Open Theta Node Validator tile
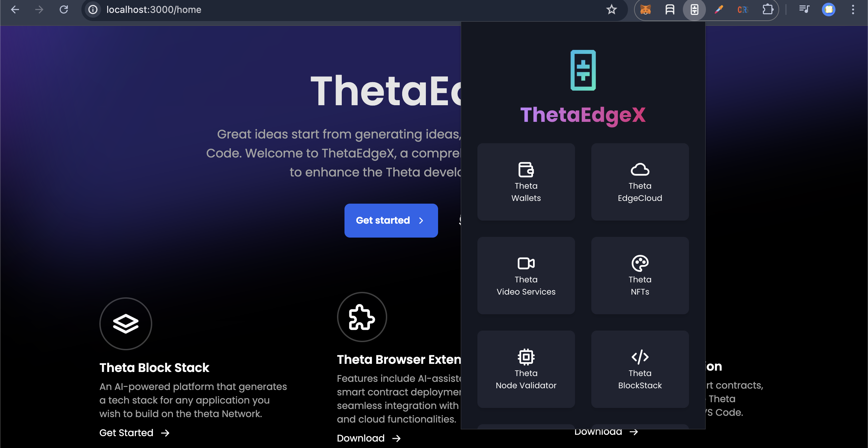 tap(526, 369)
